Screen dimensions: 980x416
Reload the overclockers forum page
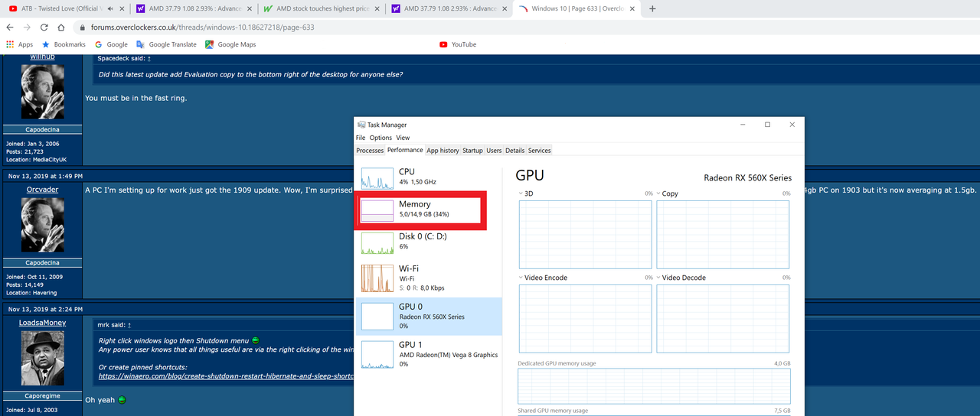[x=44, y=27]
